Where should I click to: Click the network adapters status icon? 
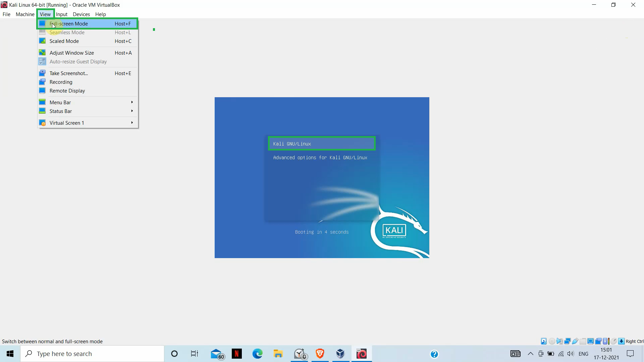coord(568,341)
